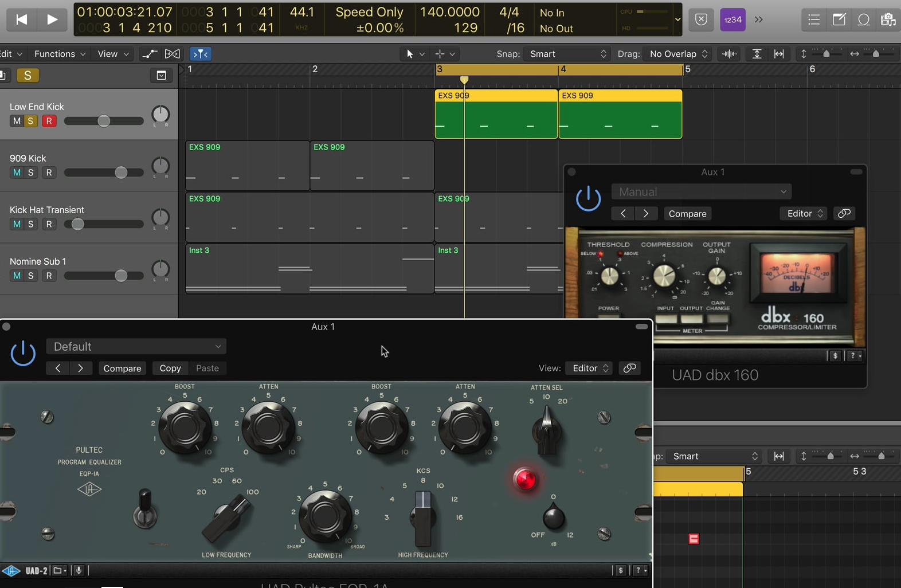
Task: Flip the Pultec bypass toggle switch
Action: 144,508
